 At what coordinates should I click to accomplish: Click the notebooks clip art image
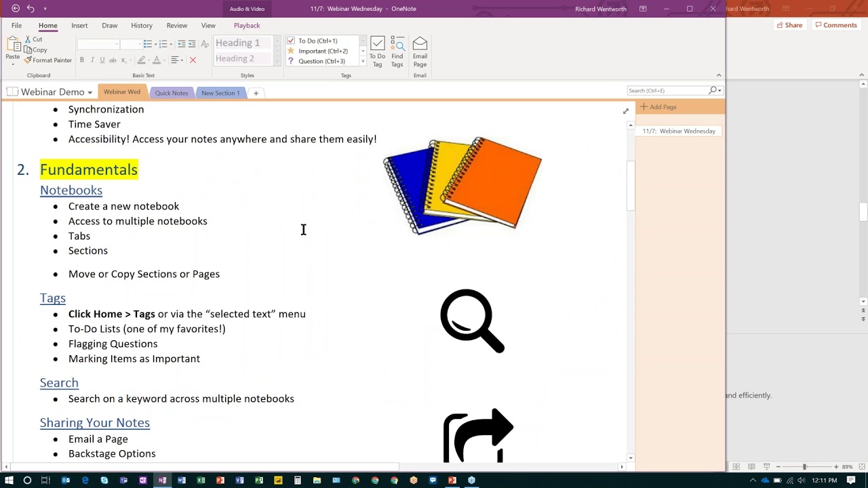point(462,186)
